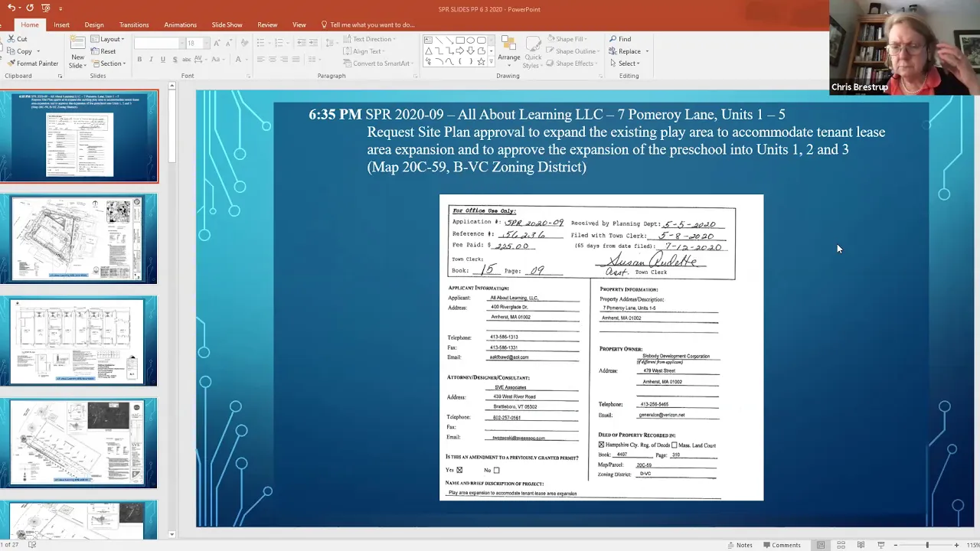Toggle Bold formatting

(139, 60)
